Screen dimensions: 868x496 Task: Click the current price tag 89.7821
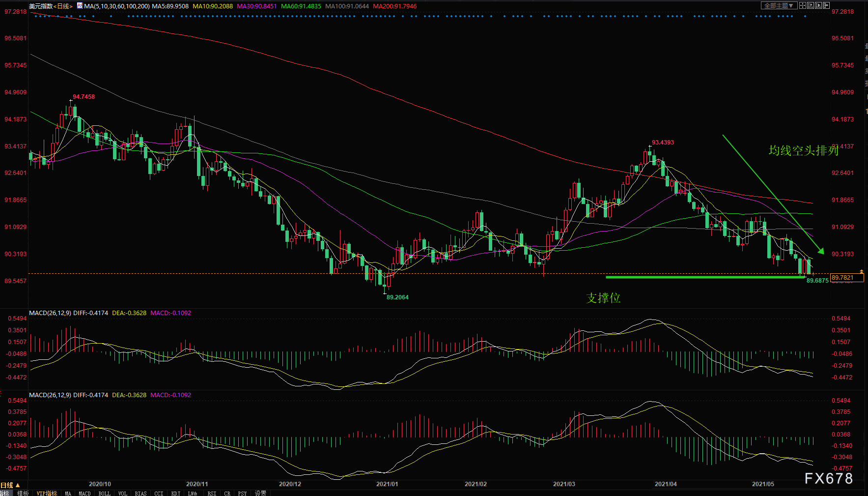(x=846, y=278)
